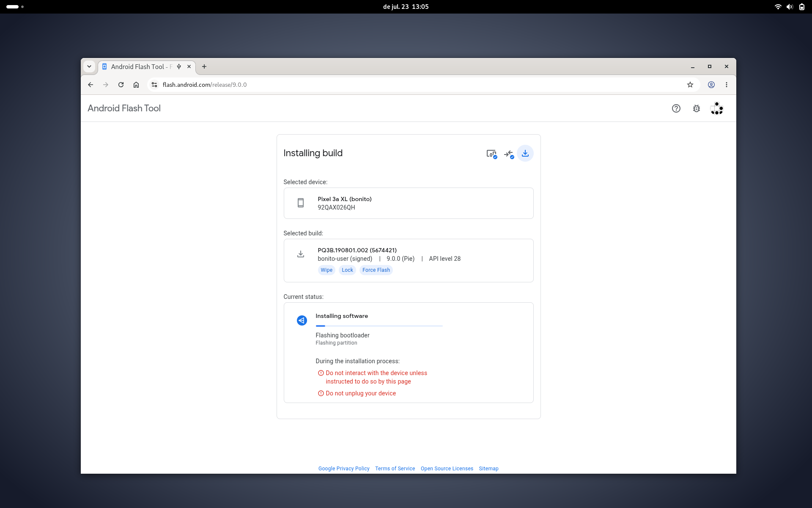Open the Chrome three-dot menu
The image size is (812, 508).
click(727, 85)
